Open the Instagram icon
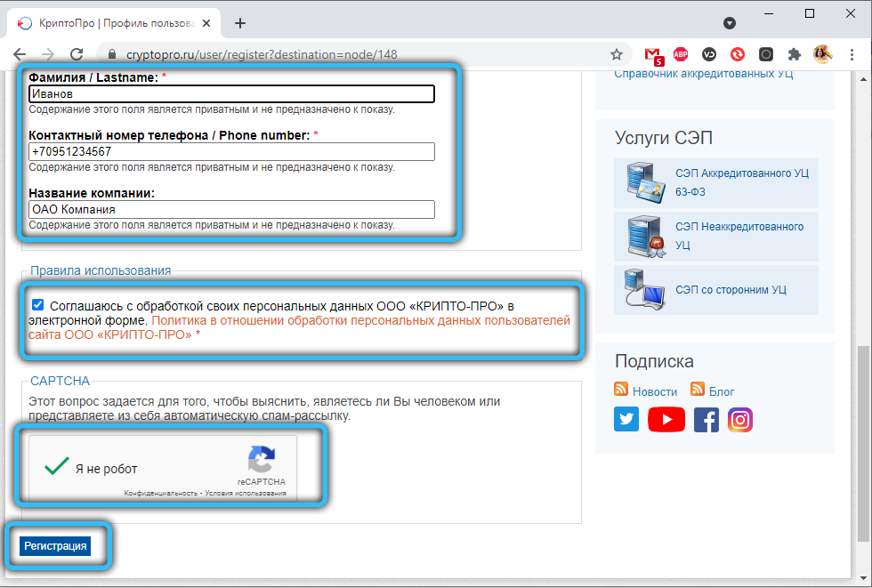This screenshot has width=872, height=588. point(740,419)
